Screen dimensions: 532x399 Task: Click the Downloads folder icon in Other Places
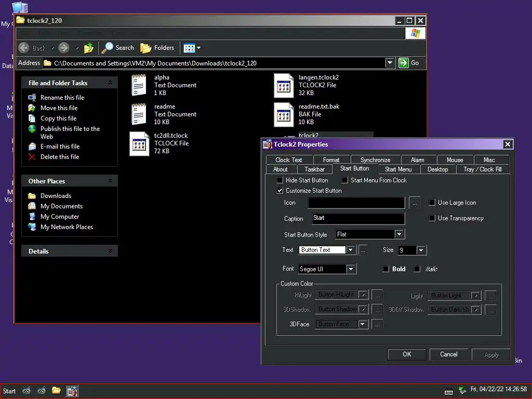(32, 196)
